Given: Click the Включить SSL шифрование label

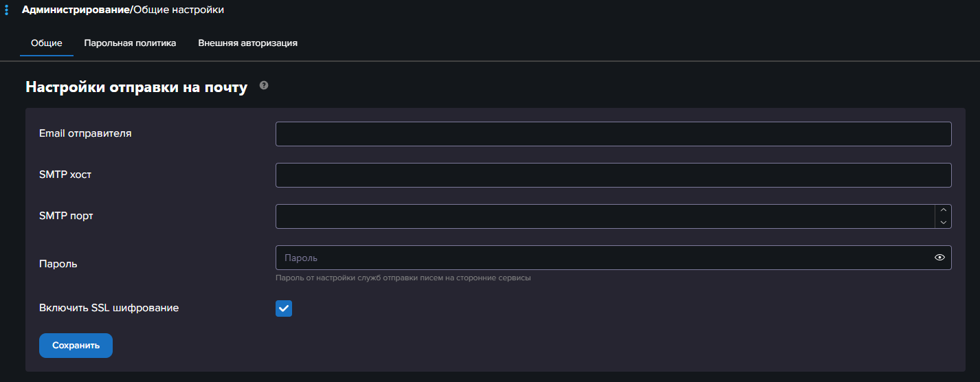Looking at the screenshot, I should coord(109,308).
